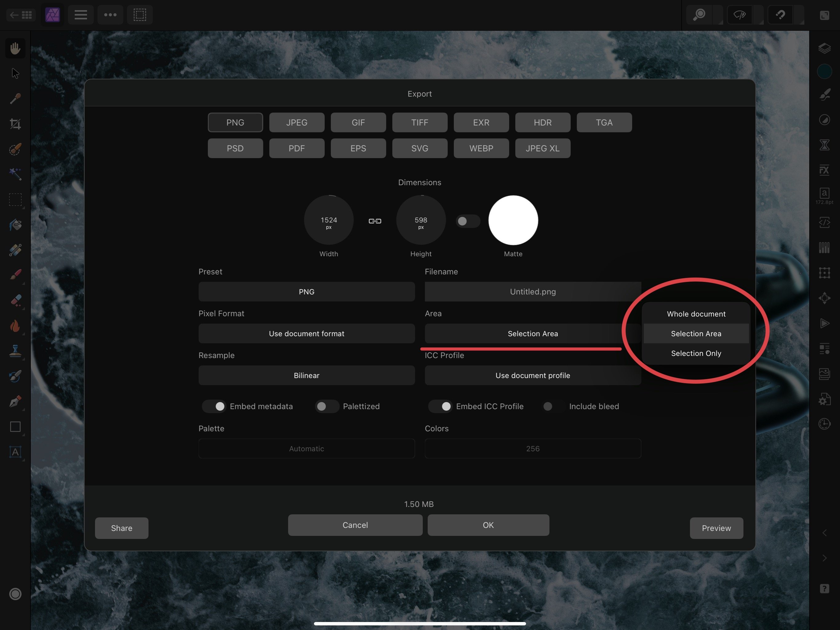Viewport: 840px width, 630px height.
Task: Click the white Matte color swatch
Action: click(x=513, y=220)
